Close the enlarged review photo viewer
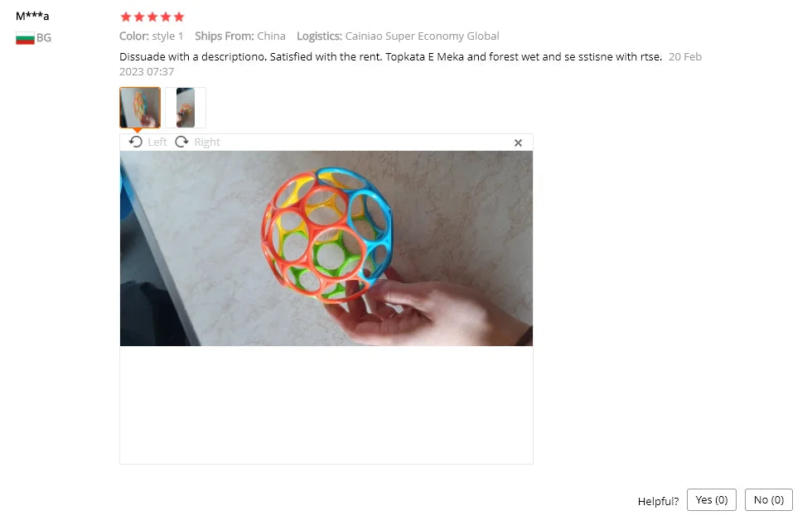This screenshot has width=812, height=530. click(518, 142)
